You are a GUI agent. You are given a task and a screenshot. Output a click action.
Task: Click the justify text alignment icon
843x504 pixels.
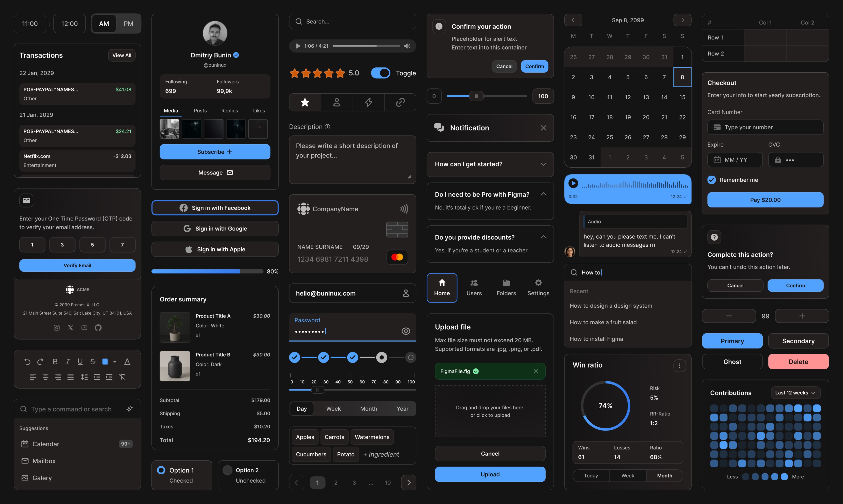pyautogui.click(x=70, y=377)
